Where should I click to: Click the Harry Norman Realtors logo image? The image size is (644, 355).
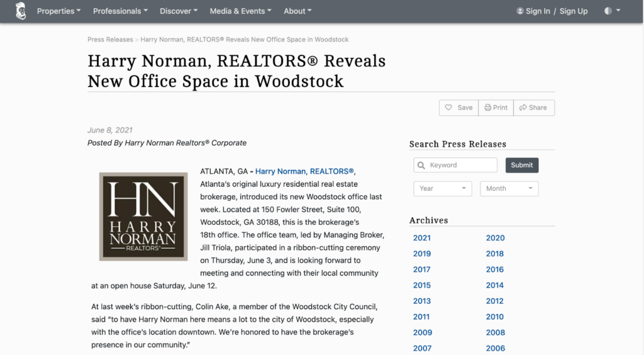point(143,217)
